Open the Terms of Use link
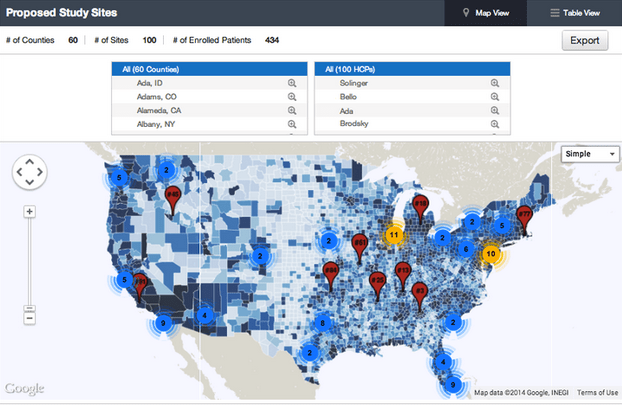 click(x=597, y=393)
